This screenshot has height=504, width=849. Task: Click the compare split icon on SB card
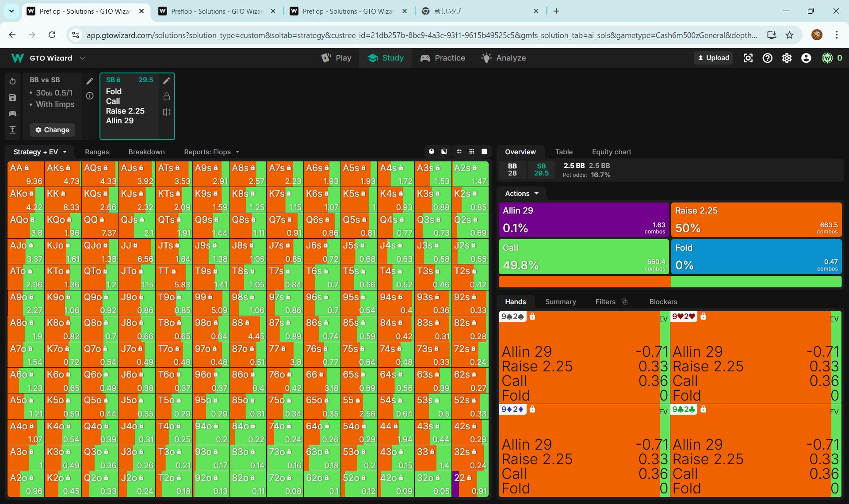[x=167, y=112]
